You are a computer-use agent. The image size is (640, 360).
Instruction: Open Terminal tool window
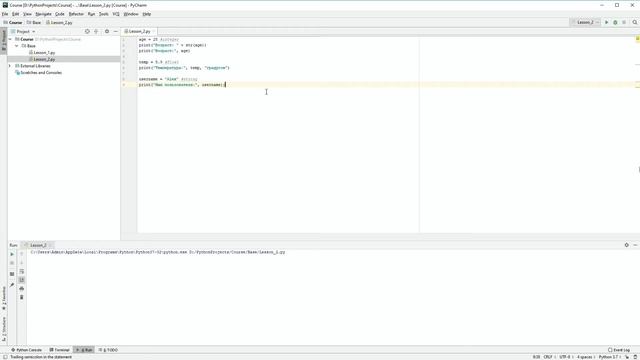coord(60,350)
